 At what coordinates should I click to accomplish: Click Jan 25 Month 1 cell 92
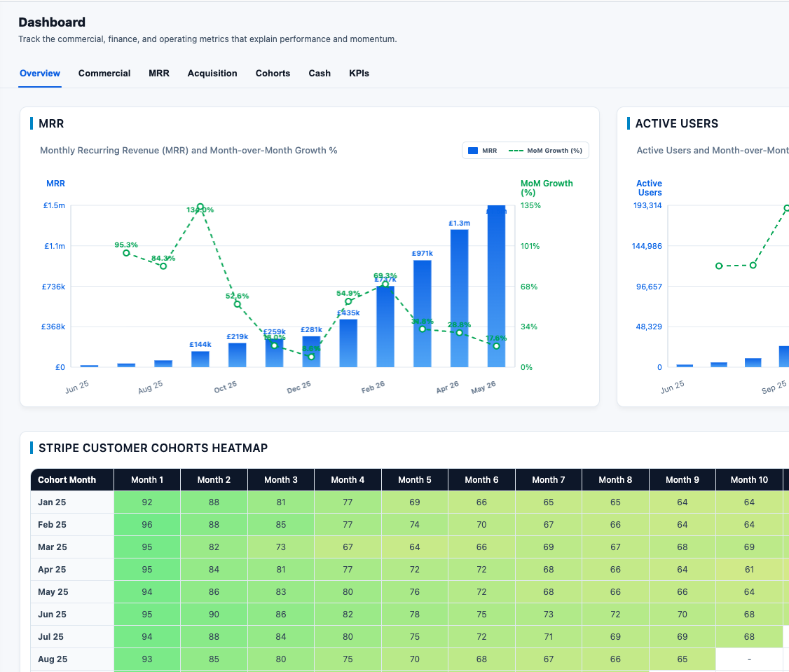tap(147, 502)
